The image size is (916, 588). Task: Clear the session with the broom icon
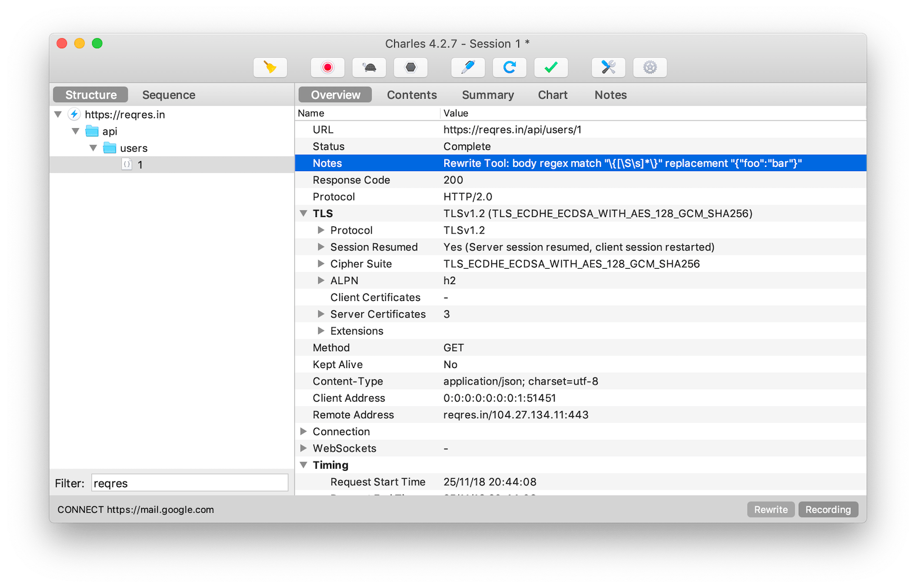coord(270,67)
